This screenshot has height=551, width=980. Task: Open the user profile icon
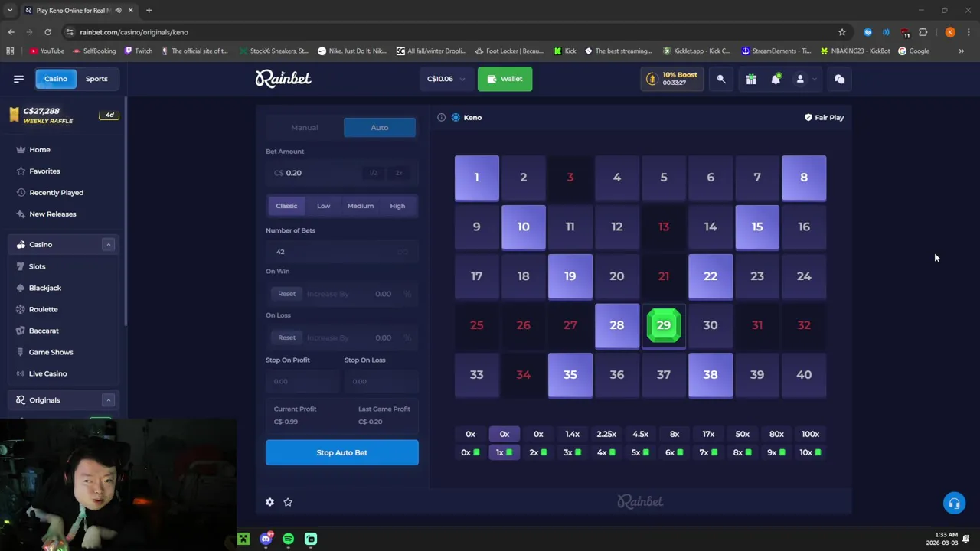(x=800, y=79)
